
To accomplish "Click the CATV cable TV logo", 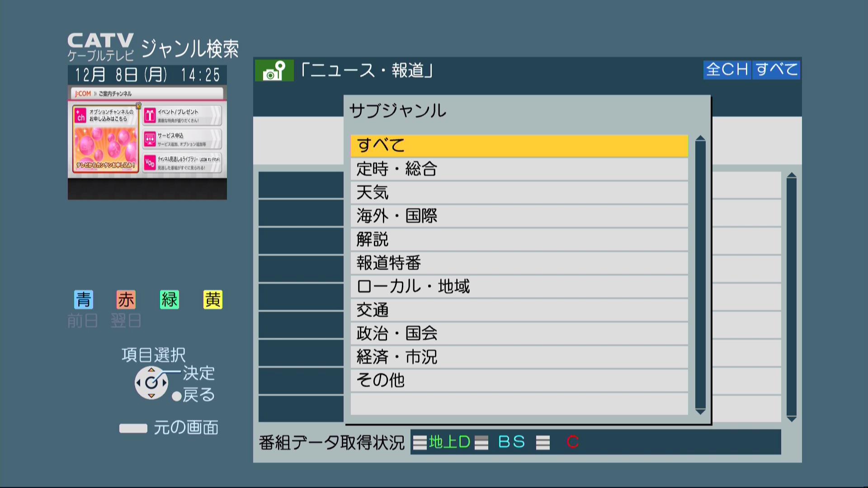I will click(100, 47).
